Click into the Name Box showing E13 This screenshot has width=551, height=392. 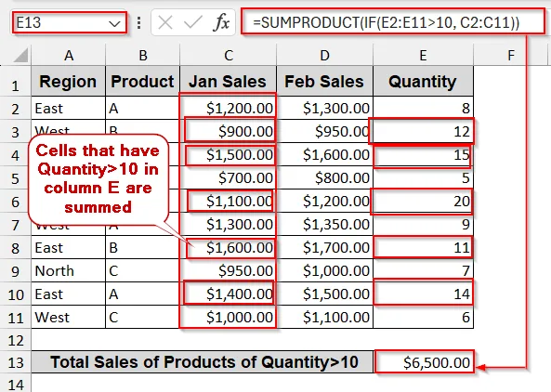point(70,23)
